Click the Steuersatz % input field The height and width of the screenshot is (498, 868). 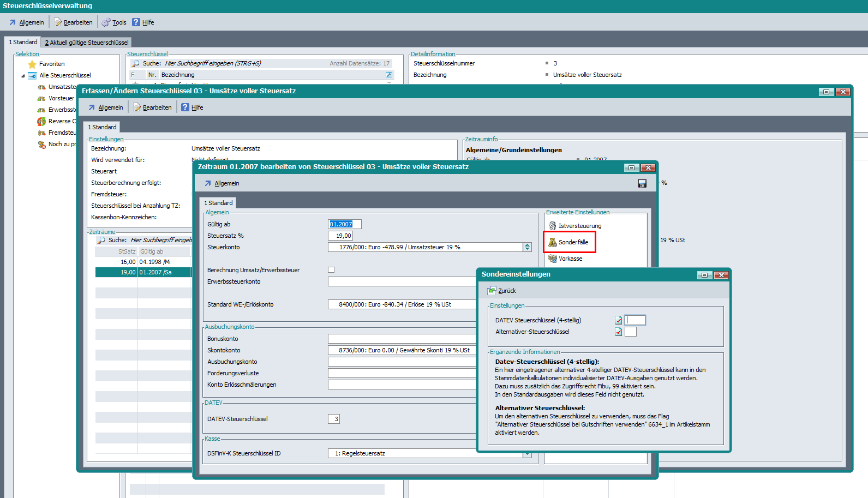pyautogui.click(x=340, y=236)
